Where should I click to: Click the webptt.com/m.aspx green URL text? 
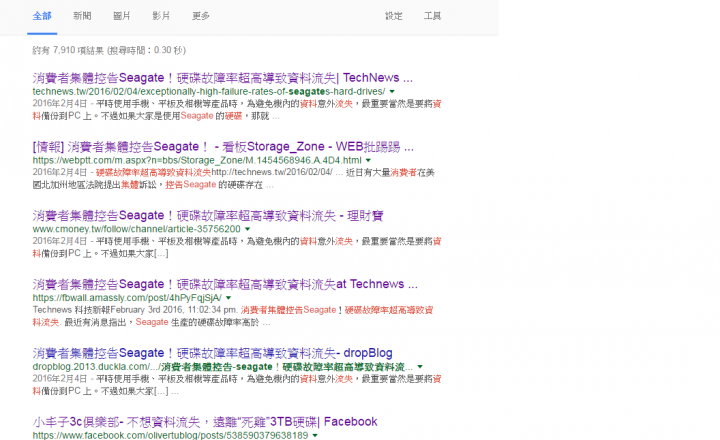(197, 160)
